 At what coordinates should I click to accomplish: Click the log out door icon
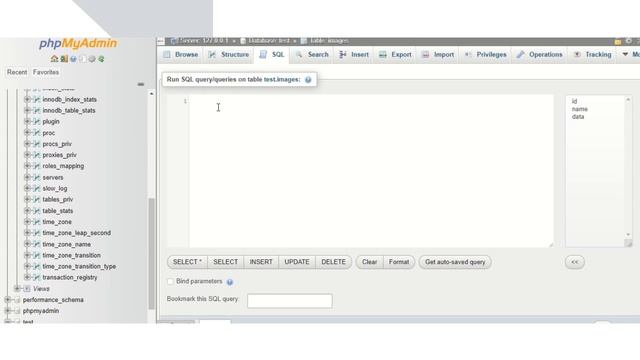tap(64, 59)
